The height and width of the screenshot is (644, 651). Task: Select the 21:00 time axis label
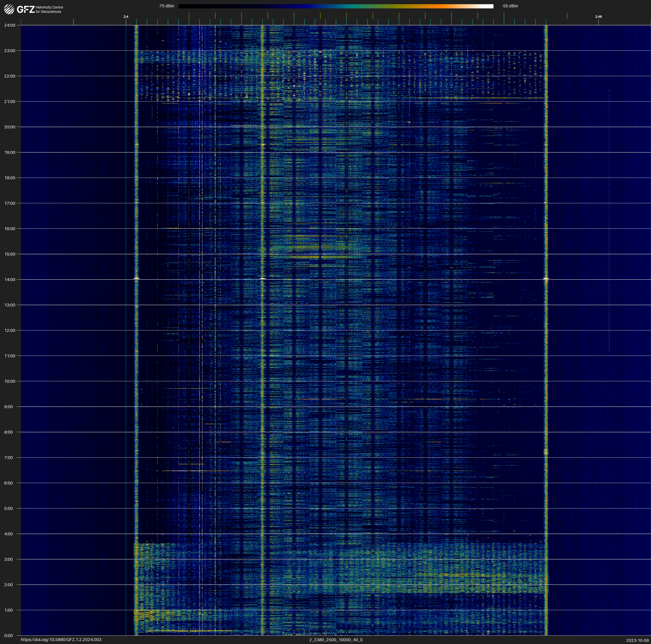click(10, 102)
